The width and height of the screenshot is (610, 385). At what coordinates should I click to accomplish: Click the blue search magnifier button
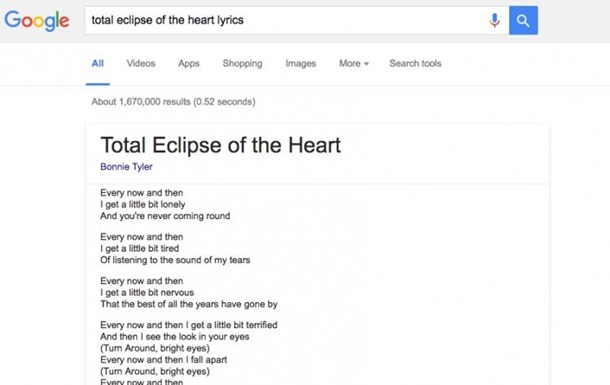pos(523,20)
